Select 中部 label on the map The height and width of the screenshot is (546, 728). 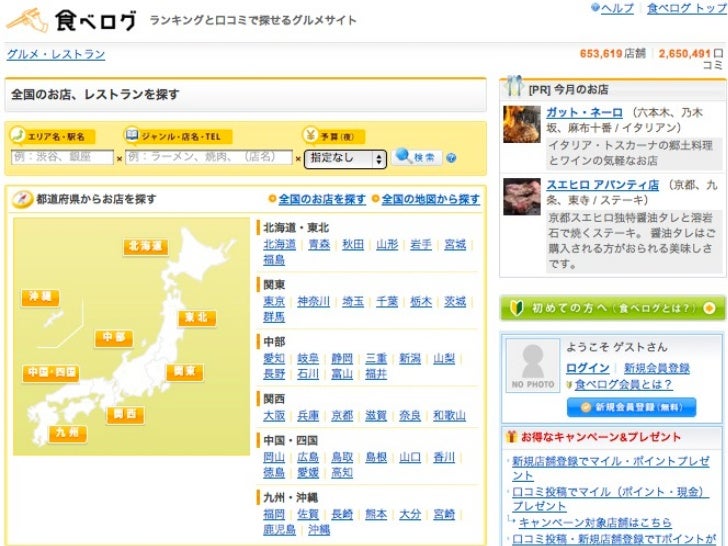(114, 338)
